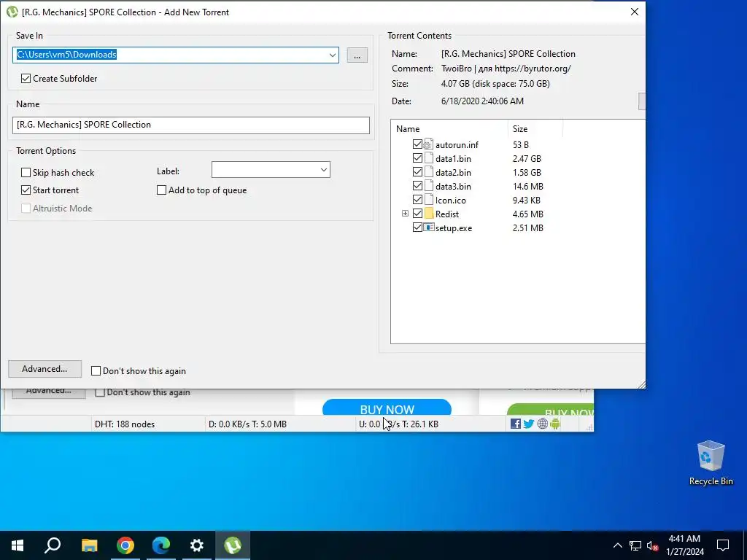Click the data3.bin file icon
Viewport: 747px width, 560px height.
[x=428, y=186]
